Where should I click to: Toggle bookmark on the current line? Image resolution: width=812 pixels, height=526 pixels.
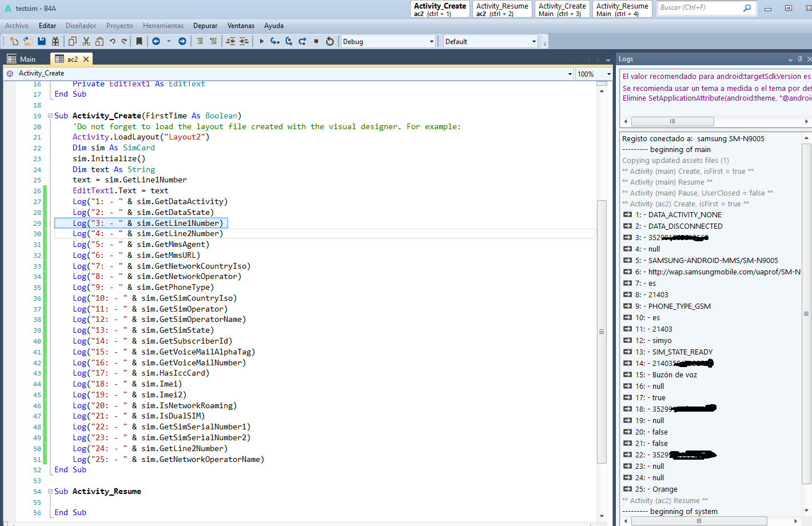139,41
